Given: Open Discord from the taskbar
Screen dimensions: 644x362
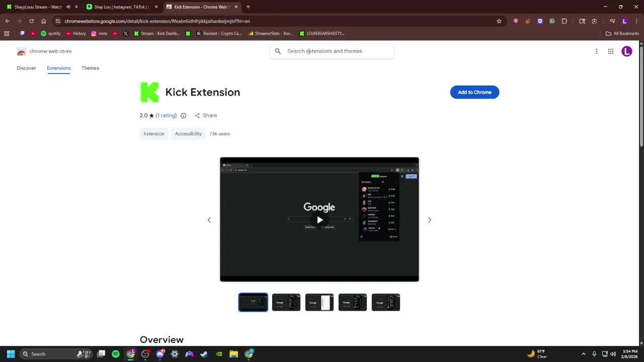Looking at the screenshot, I should [160, 354].
